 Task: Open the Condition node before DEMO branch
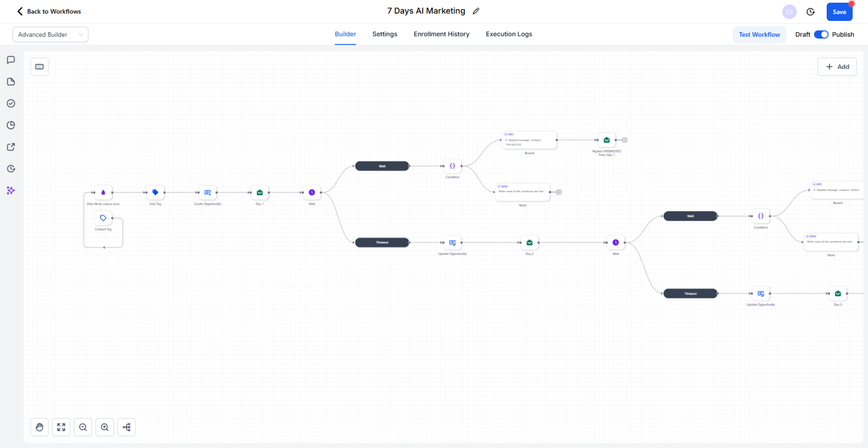[x=761, y=216]
